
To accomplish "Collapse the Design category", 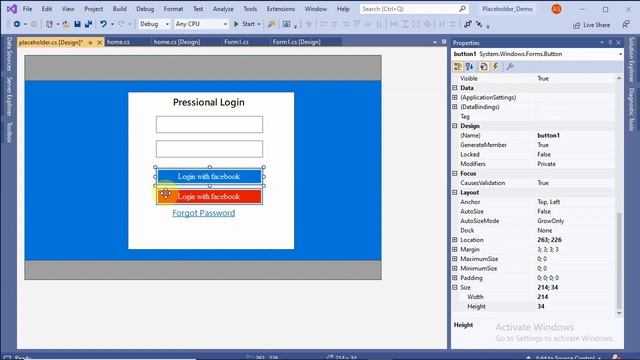I will coord(455,126).
